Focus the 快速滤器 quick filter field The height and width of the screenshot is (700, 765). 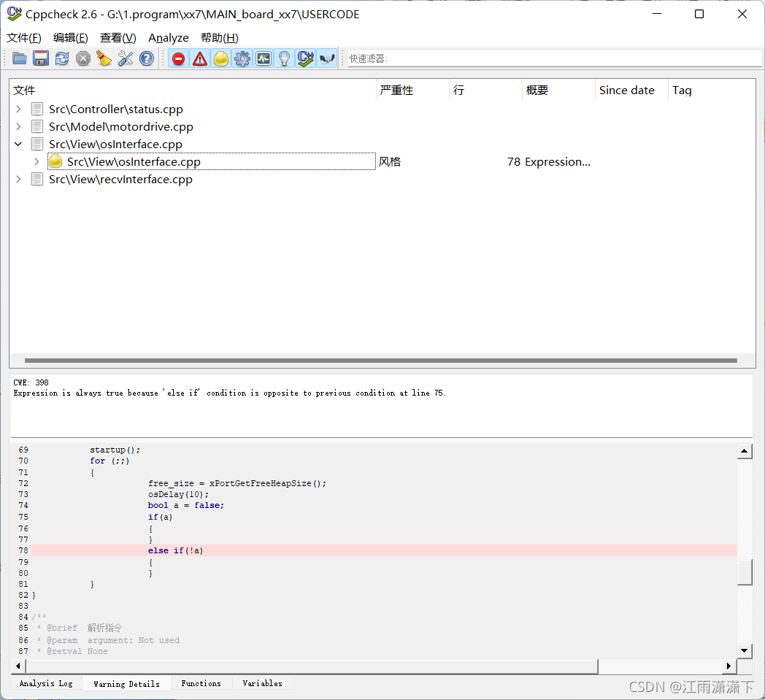555,58
